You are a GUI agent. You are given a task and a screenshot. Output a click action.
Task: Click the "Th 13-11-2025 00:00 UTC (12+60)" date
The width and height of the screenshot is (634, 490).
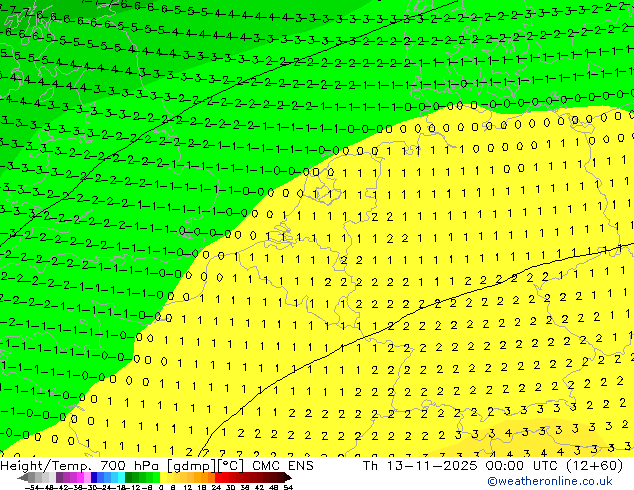tap(493, 465)
